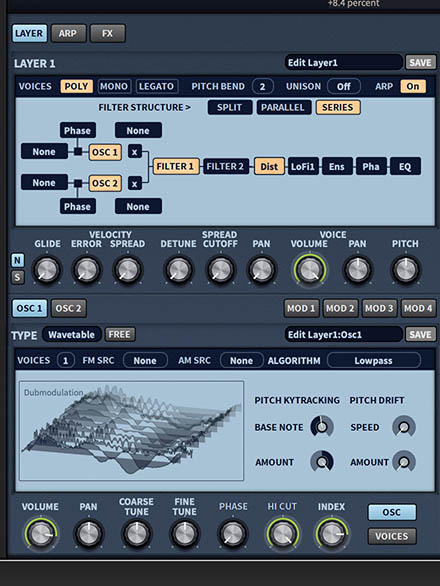This screenshot has width=440, height=586.
Task: Click SAVE next to Edit Layer1
Action: click(421, 62)
